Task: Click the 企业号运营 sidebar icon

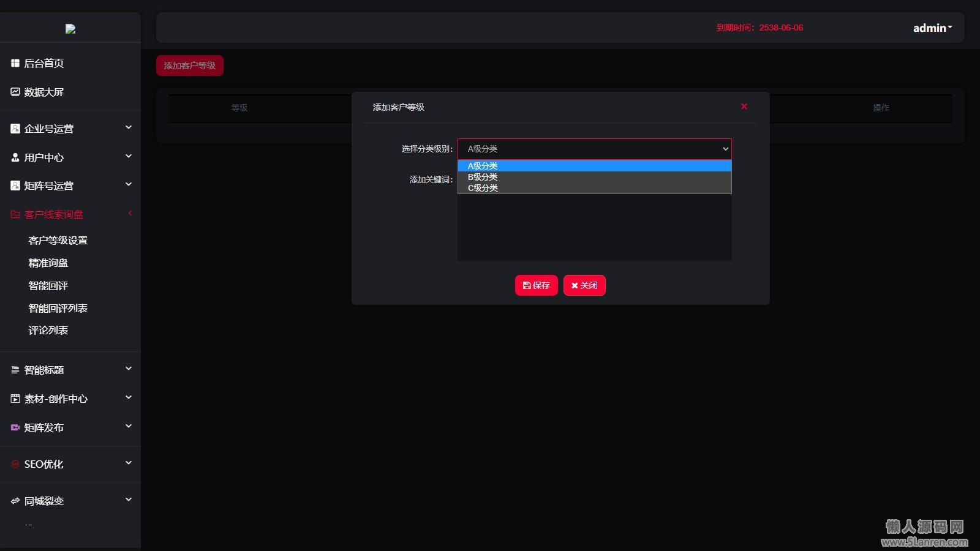Action: coord(15,129)
